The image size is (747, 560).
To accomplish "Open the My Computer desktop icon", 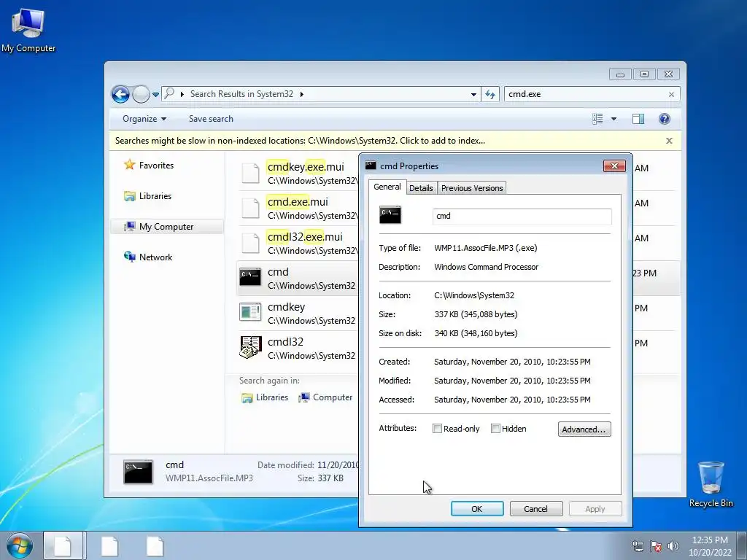I will click(x=28, y=30).
